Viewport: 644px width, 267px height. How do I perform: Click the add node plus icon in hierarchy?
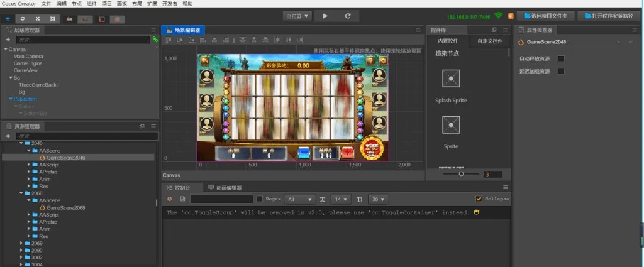click(x=8, y=39)
